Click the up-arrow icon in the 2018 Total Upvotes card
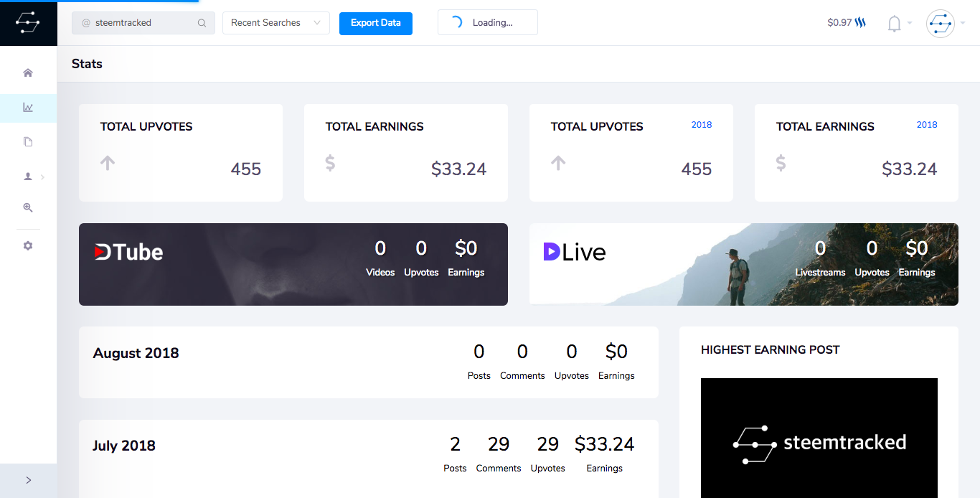Viewport: 980px width, 498px height. 558,163
